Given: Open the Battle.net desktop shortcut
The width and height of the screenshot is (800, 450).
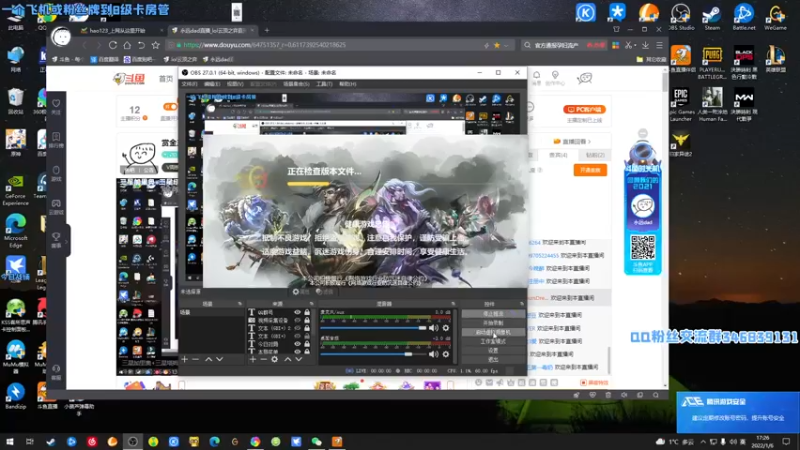Looking at the screenshot, I should pyautogui.click(x=744, y=17).
